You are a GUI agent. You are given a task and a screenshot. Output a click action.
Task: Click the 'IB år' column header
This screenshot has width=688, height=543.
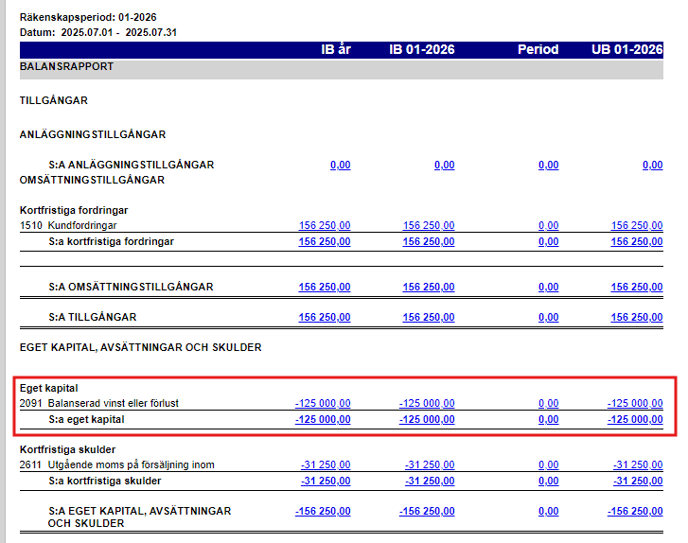[336, 50]
